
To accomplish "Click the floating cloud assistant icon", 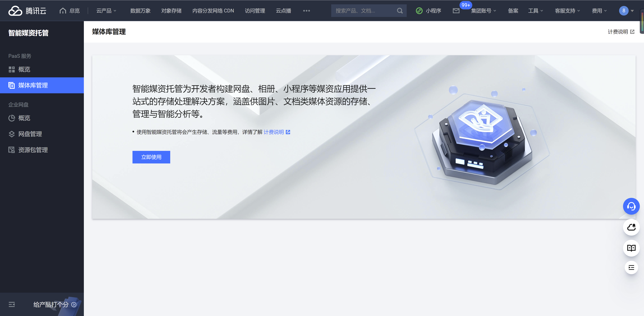I will pos(631,227).
